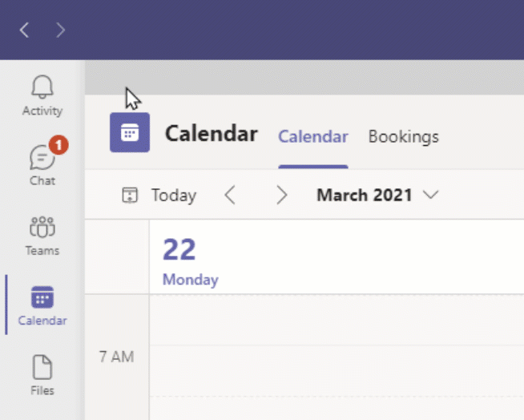This screenshot has width=524, height=420.
Task: Go to the previous day in the calendar
Action: [230, 195]
